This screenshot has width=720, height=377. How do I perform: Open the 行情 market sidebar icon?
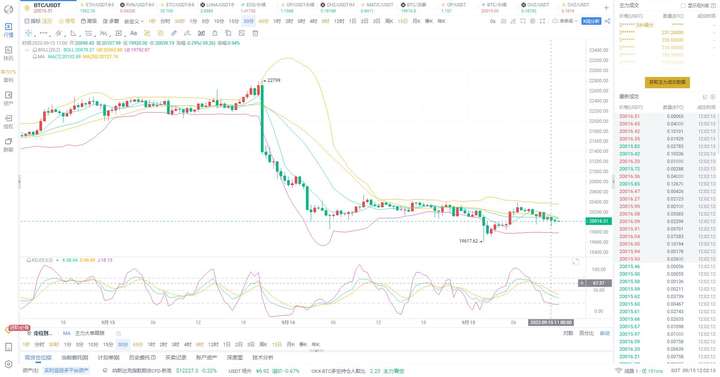coord(8,29)
